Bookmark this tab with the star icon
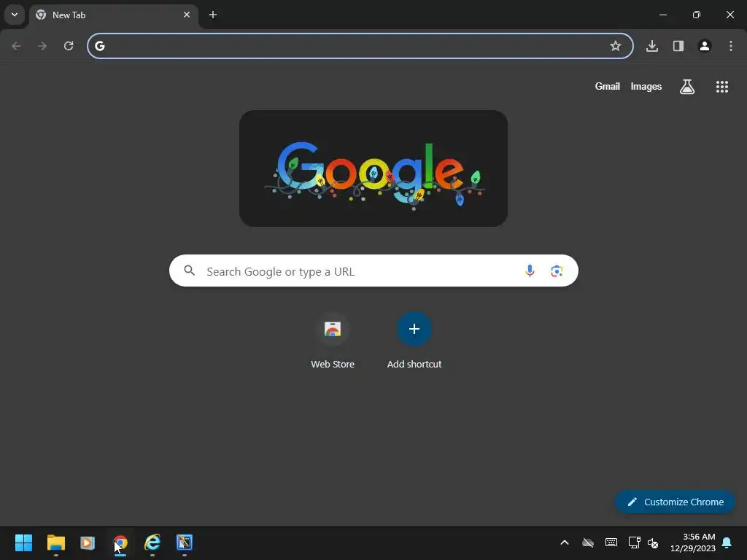 pos(616,46)
